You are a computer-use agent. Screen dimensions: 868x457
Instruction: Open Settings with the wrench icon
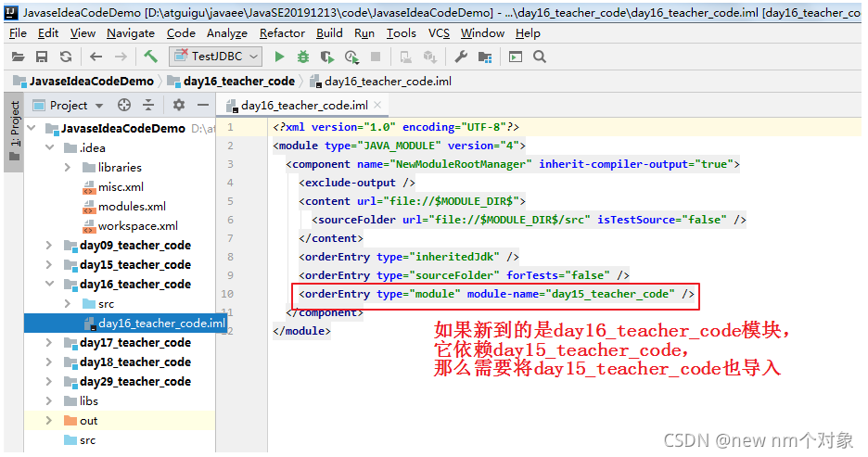[461, 57]
